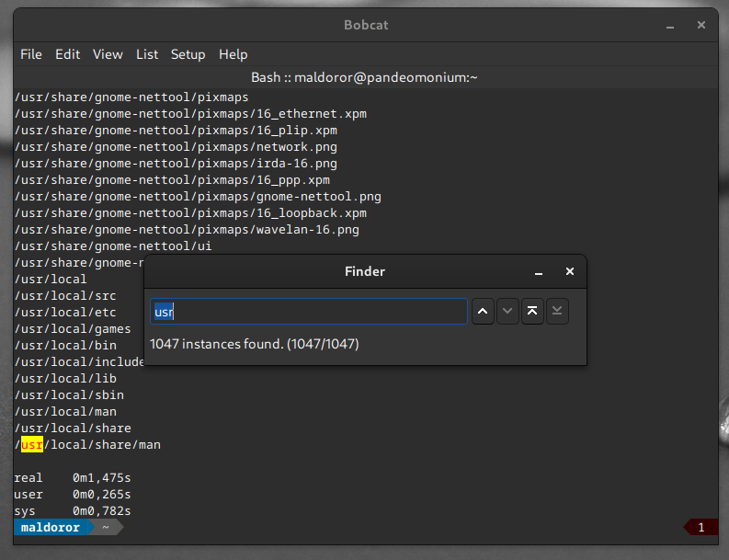Close the Bobcat terminal window
The image size is (729, 560).
pos(703,26)
